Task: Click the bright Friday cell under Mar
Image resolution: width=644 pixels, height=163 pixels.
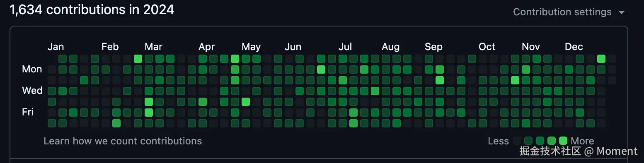Action: (x=149, y=113)
